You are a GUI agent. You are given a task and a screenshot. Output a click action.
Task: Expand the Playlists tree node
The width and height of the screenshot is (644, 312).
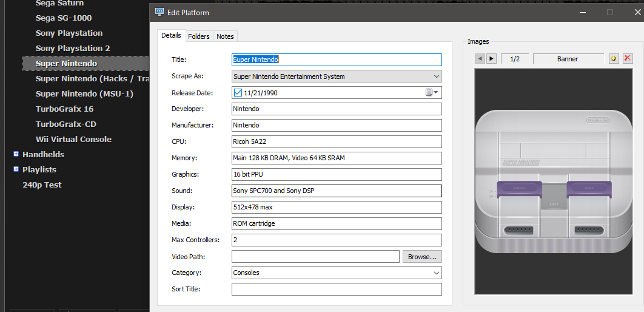(16, 169)
